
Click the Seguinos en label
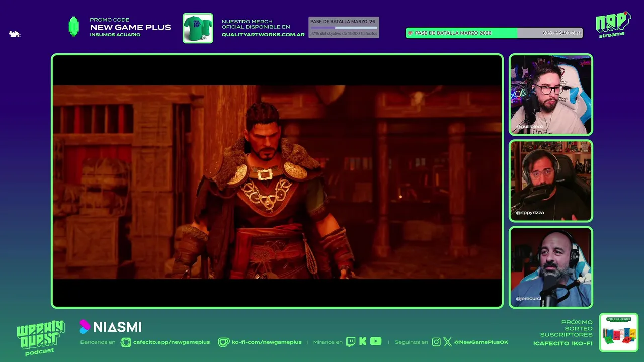(412, 342)
